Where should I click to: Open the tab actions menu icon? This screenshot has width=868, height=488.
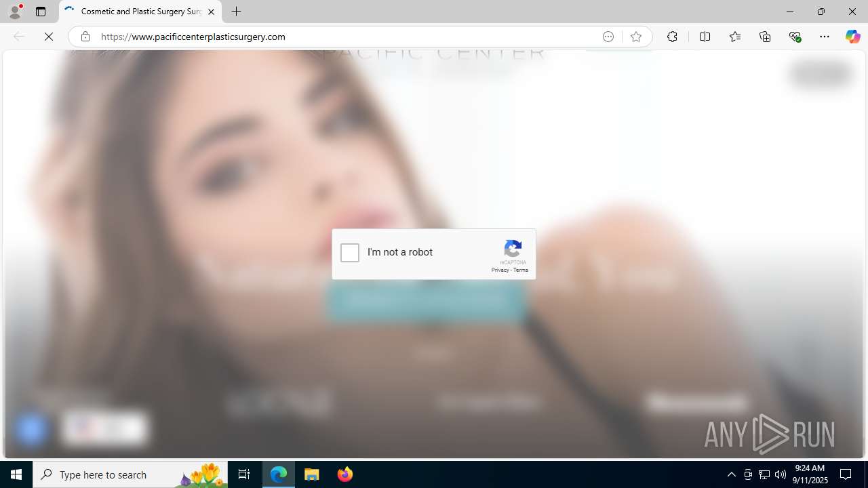(41, 12)
